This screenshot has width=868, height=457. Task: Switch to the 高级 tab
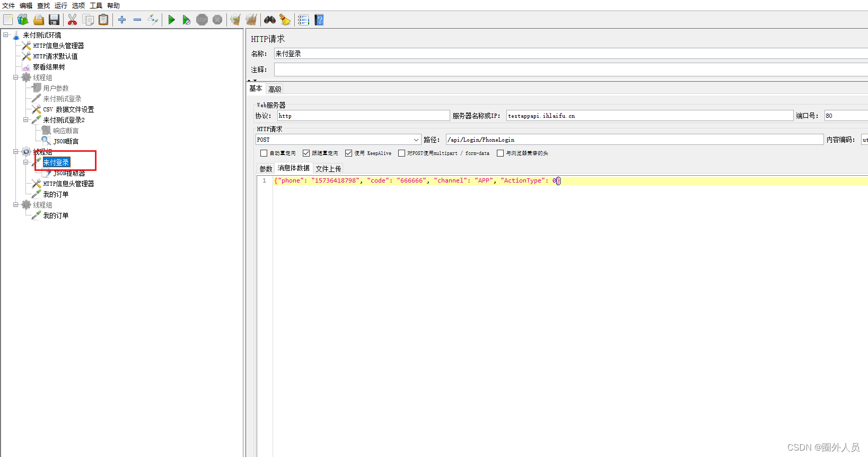click(275, 89)
